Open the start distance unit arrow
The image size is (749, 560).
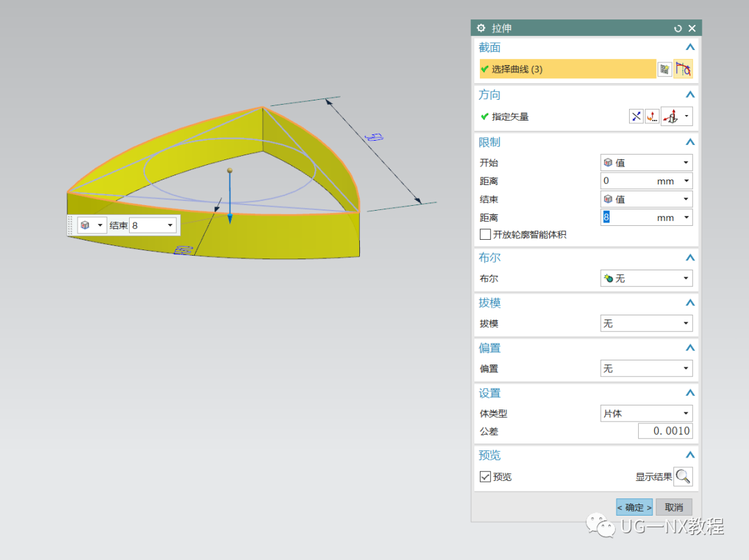(x=687, y=181)
